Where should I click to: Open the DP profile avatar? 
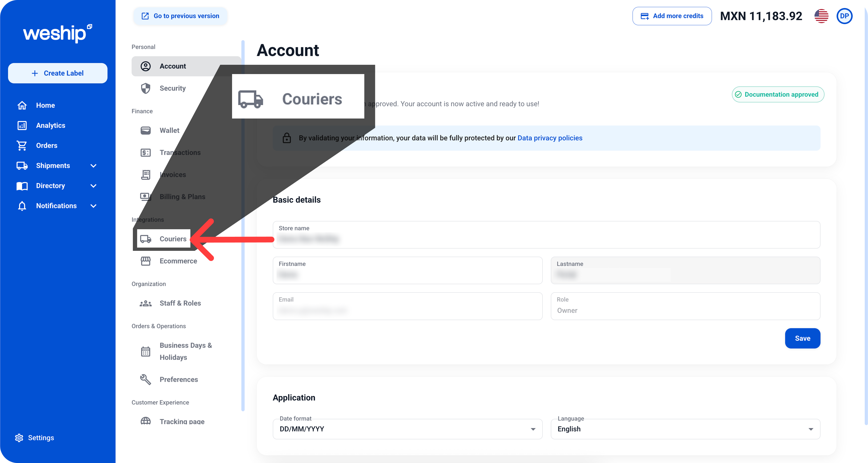844,16
